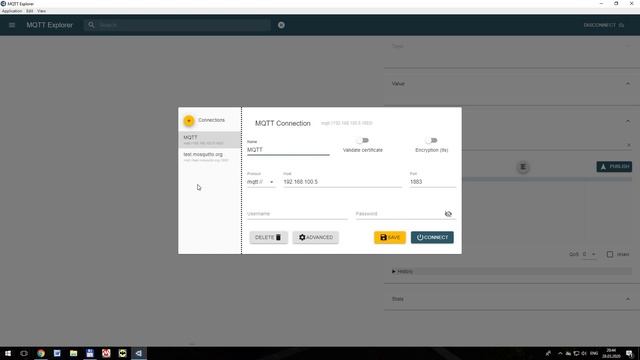
Task: Click the Port field 1883
Action: (433, 182)
